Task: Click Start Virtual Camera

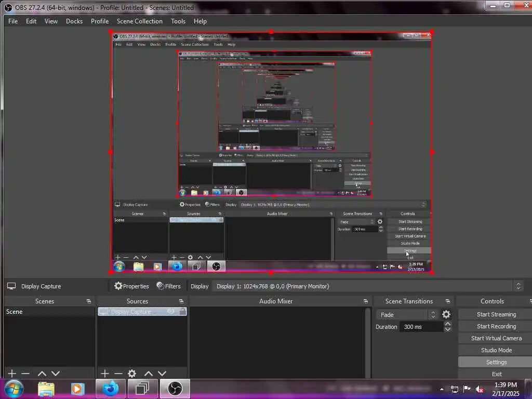Action: pos(496,338)
